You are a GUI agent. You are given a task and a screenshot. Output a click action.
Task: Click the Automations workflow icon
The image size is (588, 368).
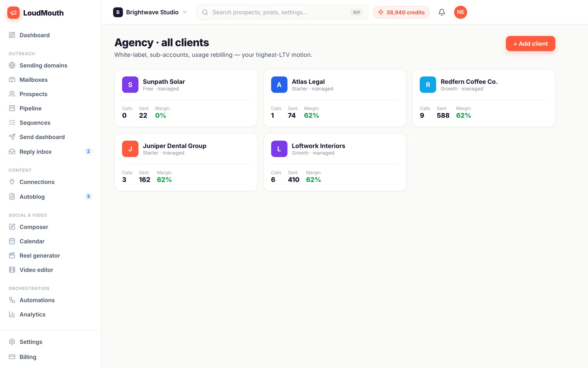(12, 300)
